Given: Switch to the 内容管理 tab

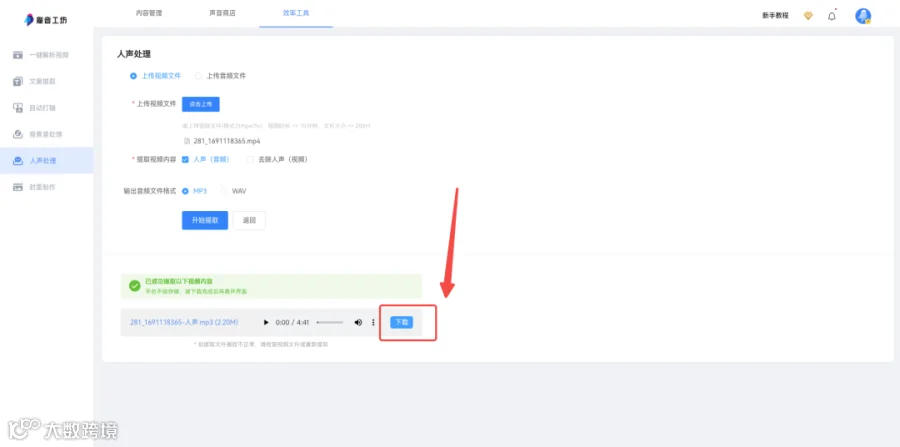Looking at the screenshot, I should 149,13.
